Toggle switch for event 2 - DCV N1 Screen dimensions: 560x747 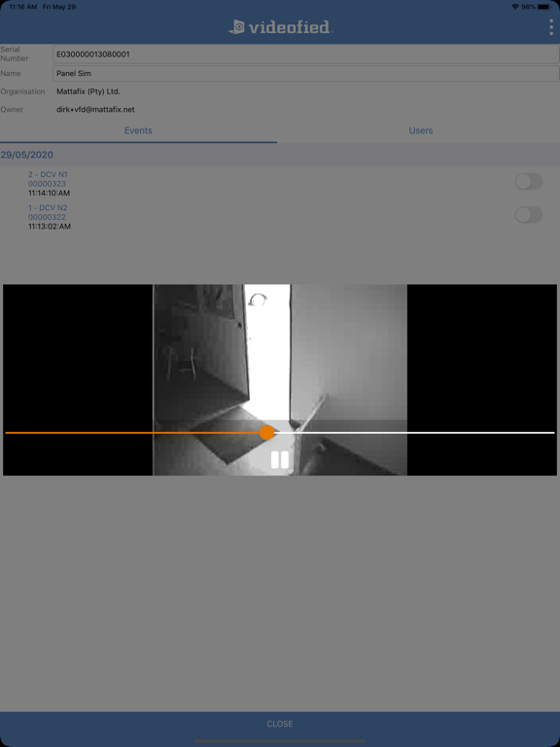coord(529,182)
